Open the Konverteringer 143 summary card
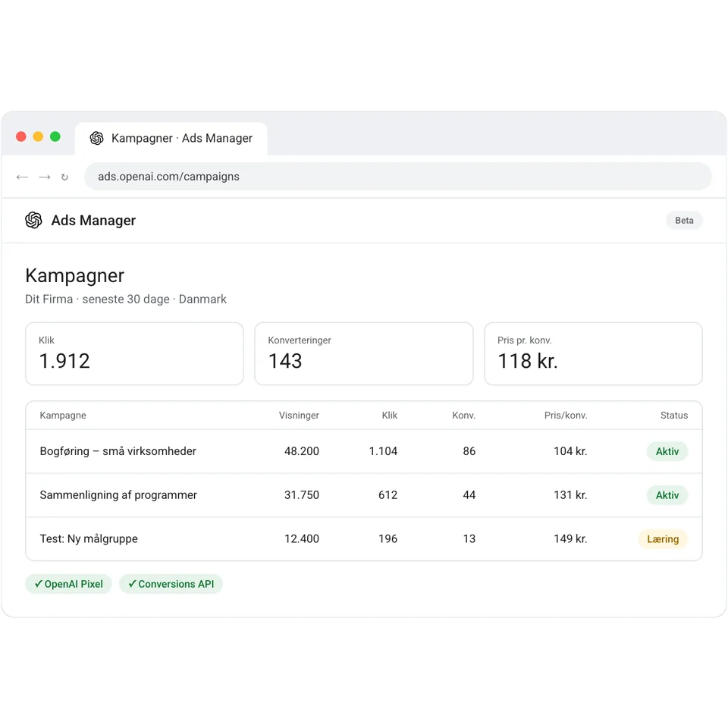The height and width of the screenshot is (728, 728). pos(363,354)
